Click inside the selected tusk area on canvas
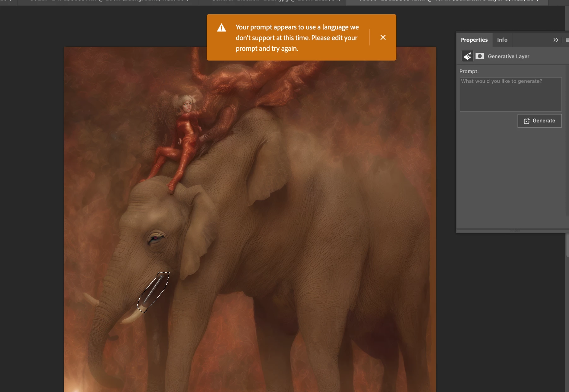The height and width of the screenshot is (392, 569). 153,292
